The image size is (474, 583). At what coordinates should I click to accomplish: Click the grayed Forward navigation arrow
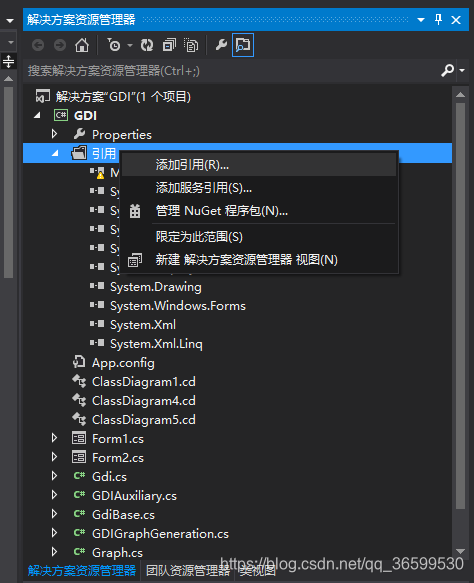[x=60, y=45]
